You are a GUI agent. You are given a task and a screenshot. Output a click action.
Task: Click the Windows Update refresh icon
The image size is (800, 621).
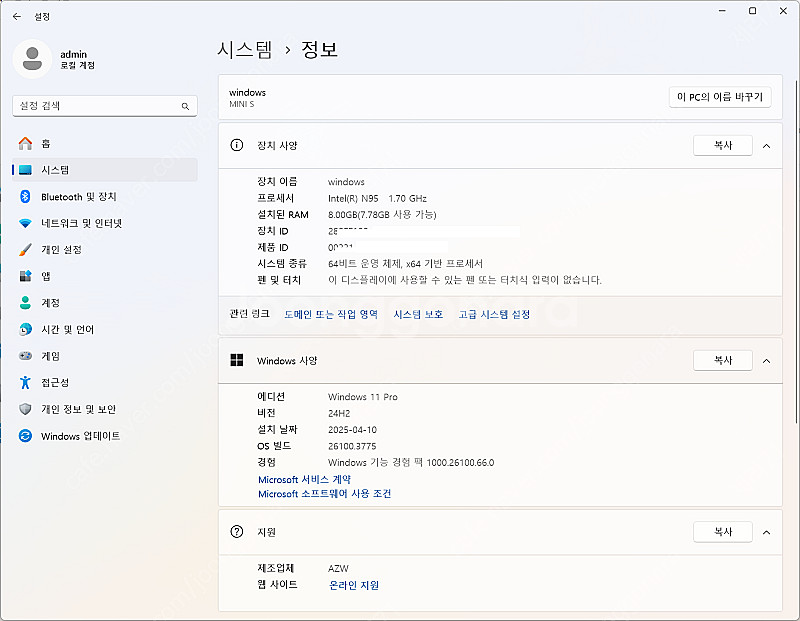tap(25, 435)
